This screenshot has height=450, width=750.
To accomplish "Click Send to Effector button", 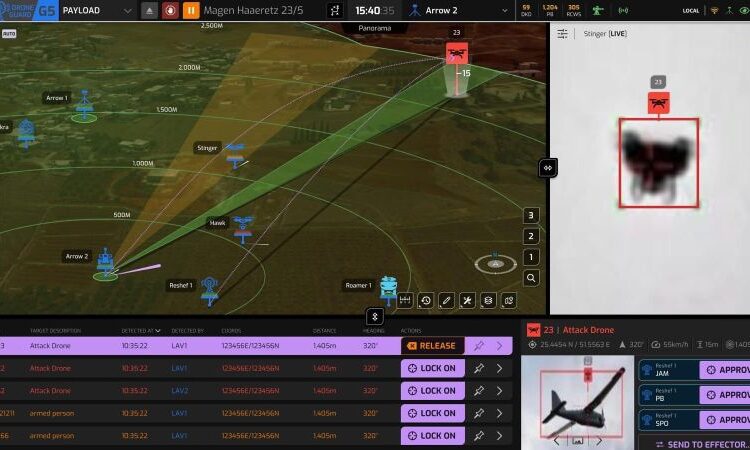I will coord(700,444).
